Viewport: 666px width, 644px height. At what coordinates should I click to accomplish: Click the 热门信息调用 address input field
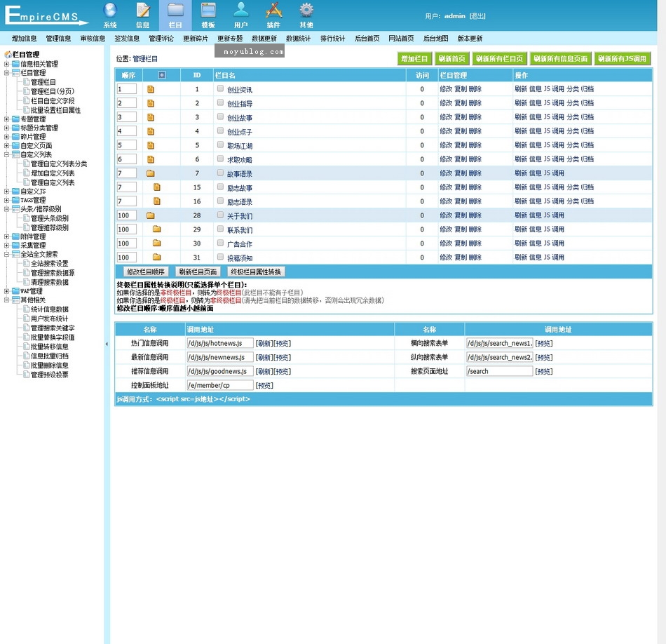pos(219,343)
